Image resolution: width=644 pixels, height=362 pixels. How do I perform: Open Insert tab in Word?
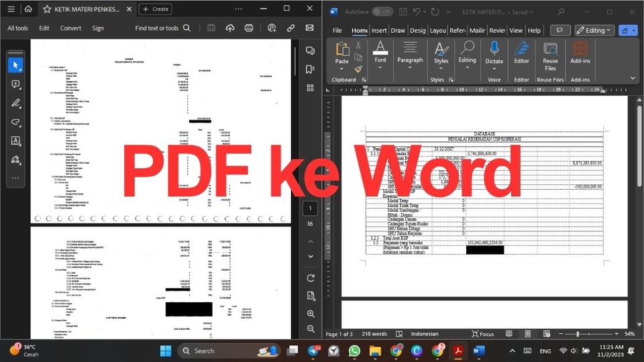pyautogui.click(x=378, y=30)
